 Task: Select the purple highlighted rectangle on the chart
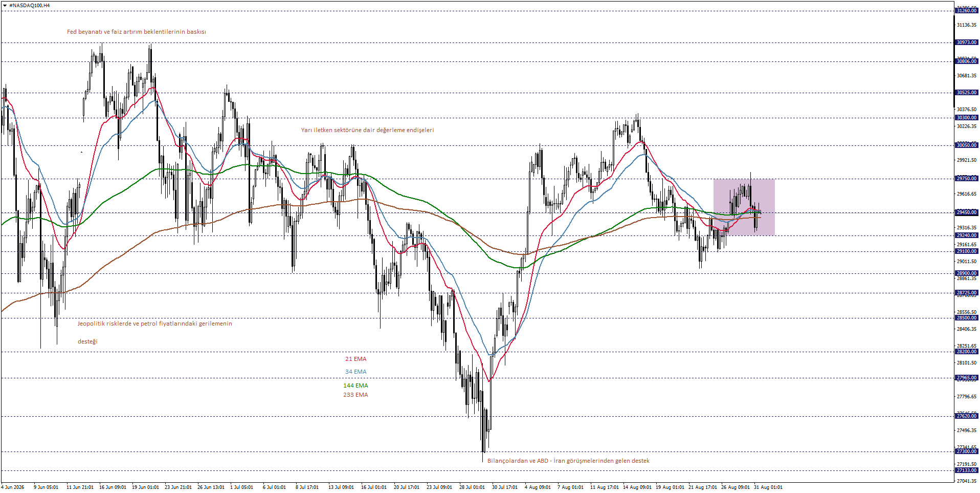(x=744, y=207)
